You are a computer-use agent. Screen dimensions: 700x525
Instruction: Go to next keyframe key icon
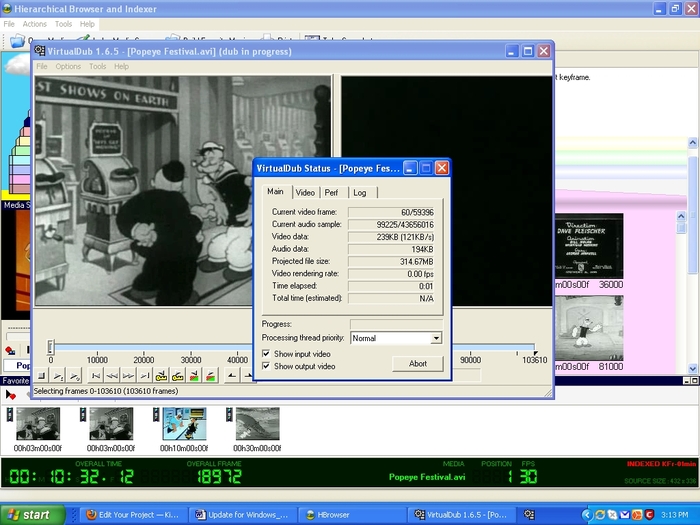pos(178,376)
